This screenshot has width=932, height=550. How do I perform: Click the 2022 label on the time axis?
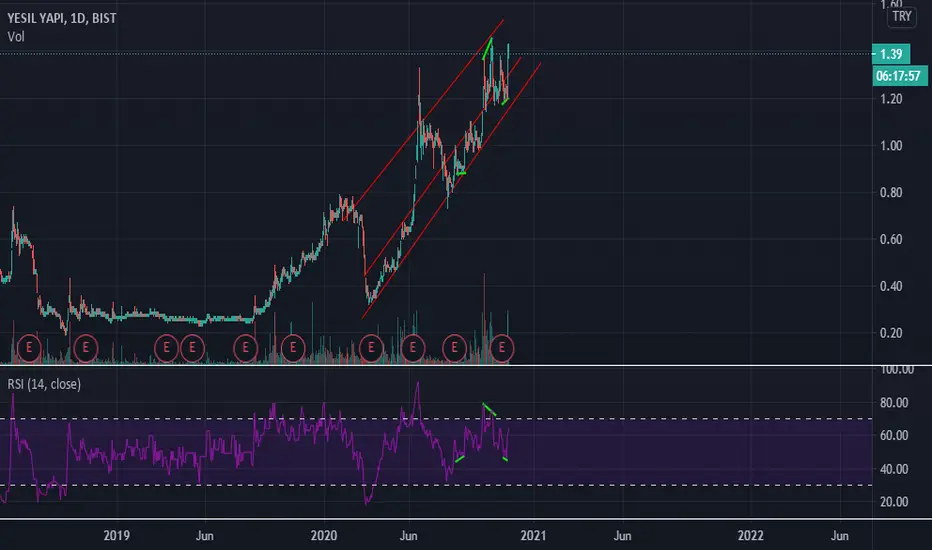(751, 536)
